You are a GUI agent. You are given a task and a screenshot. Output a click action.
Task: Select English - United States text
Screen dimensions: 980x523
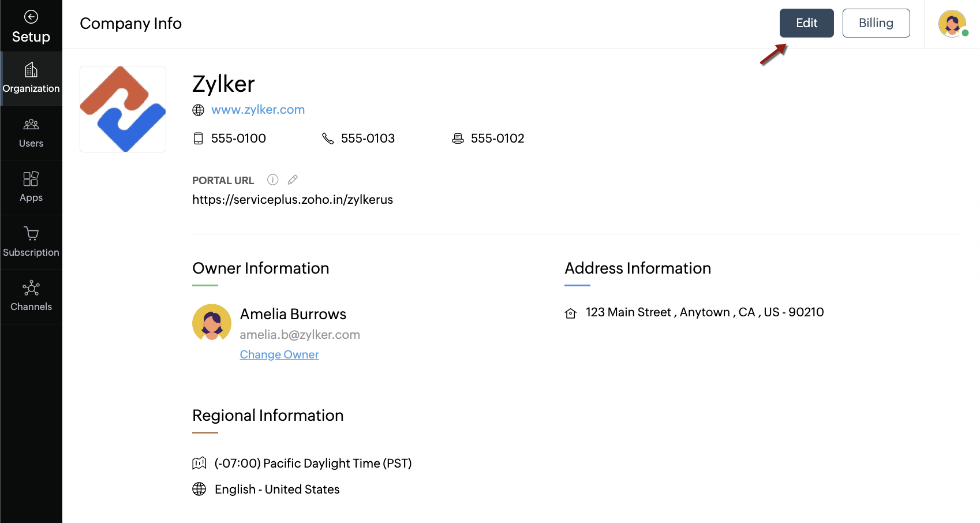coord(277,490)
